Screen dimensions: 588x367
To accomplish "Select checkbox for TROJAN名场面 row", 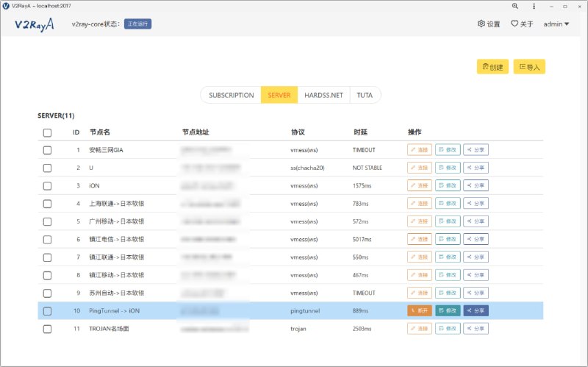I will click(x=47, y=329).
